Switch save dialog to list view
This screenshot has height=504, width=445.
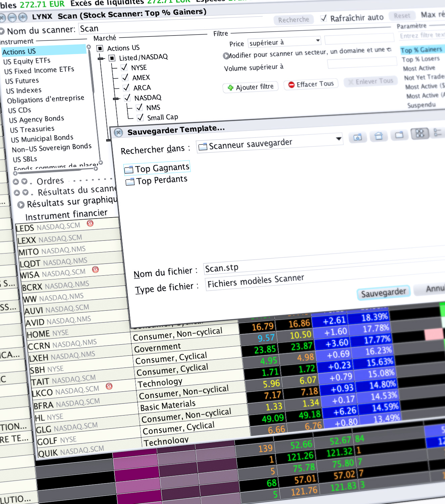point(438,132)
